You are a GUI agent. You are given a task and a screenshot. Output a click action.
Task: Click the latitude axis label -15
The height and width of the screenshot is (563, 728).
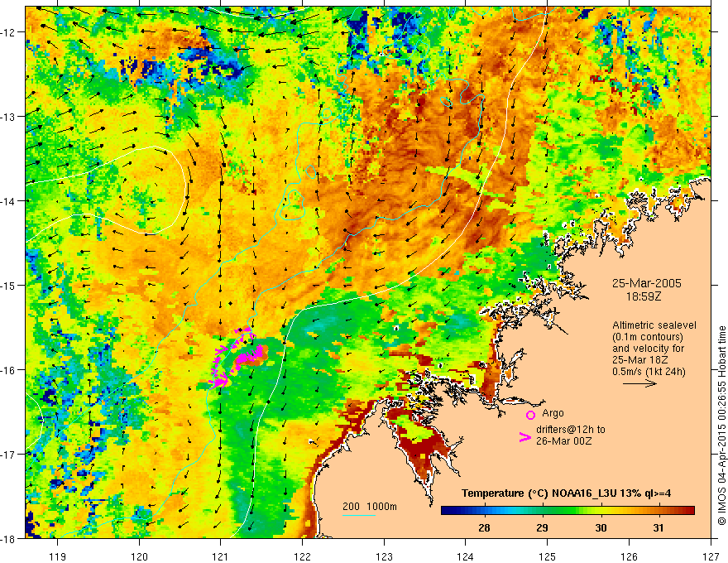coord(8,285)
